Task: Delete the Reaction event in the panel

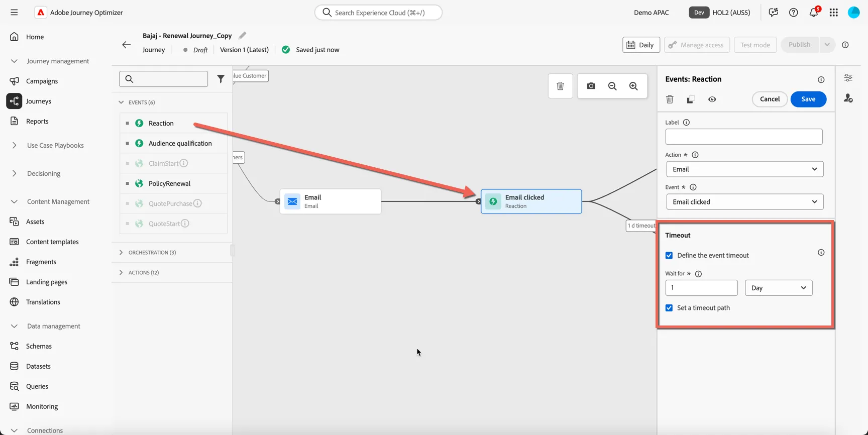Action: (x=670, y=99)
